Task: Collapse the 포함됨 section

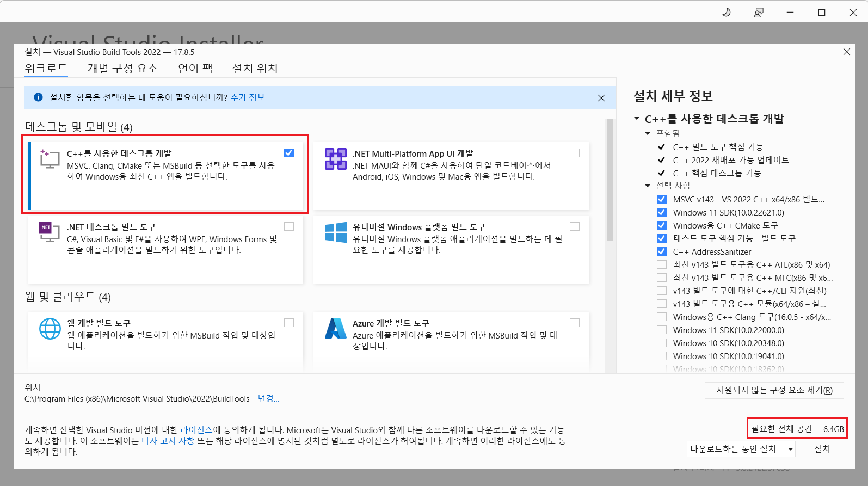Action: coord(648,133)
